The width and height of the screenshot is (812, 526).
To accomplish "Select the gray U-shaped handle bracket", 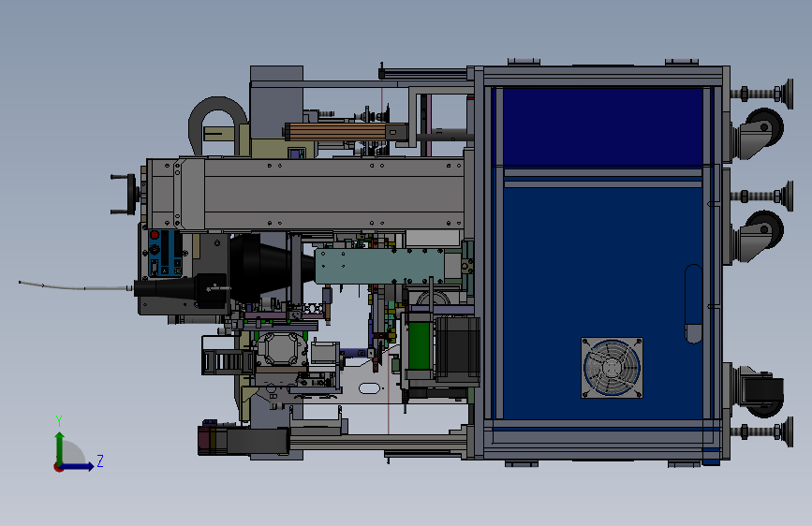I will 217,125.
